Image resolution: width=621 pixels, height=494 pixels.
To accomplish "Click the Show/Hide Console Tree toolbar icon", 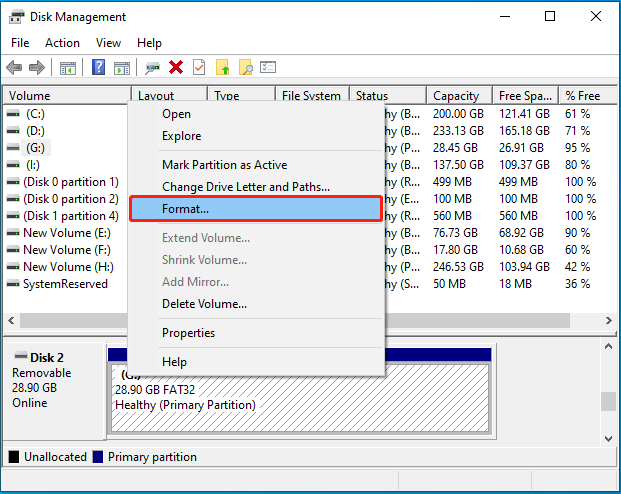I will point(68,68).
